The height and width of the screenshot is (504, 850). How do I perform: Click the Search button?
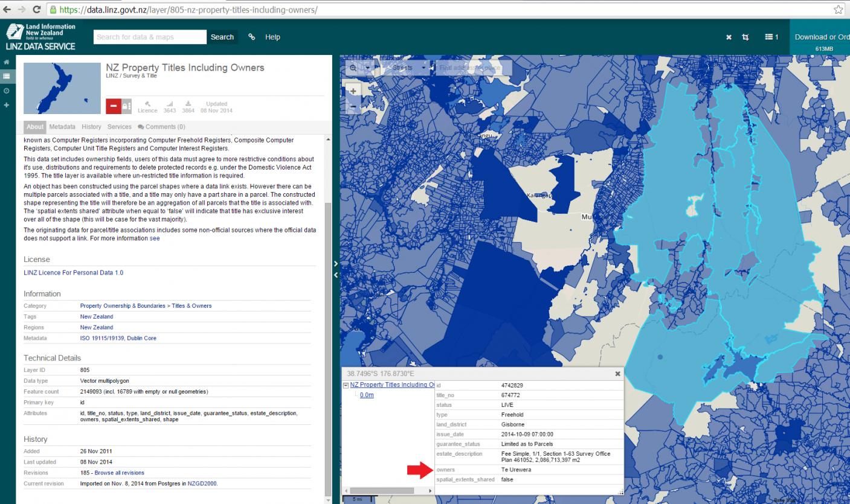(x=222, y=37)
